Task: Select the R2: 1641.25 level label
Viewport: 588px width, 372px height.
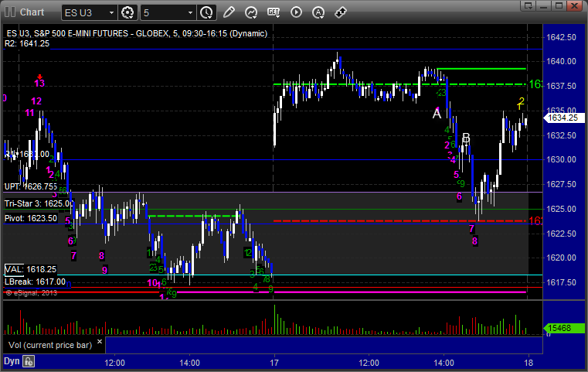Action: click(27, 43)
